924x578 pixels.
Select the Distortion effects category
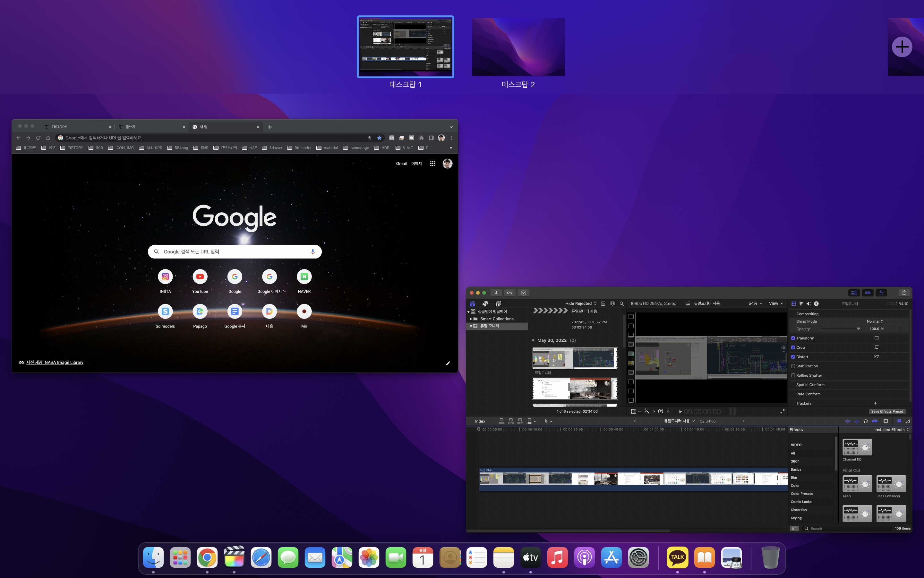tap(798, 510)
